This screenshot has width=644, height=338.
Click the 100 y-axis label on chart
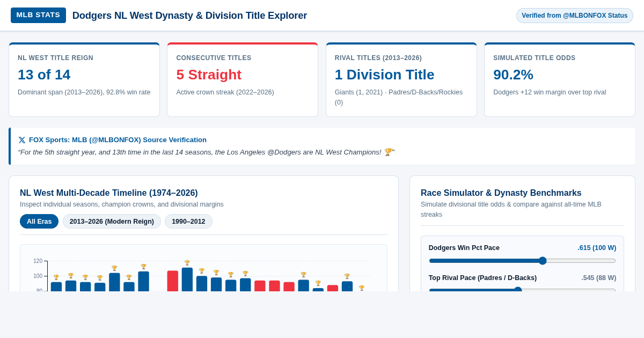point(38,276)
